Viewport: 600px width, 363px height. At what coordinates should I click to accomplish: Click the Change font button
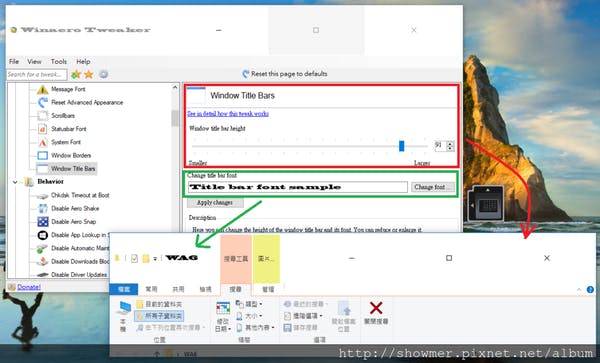[433, 187]
